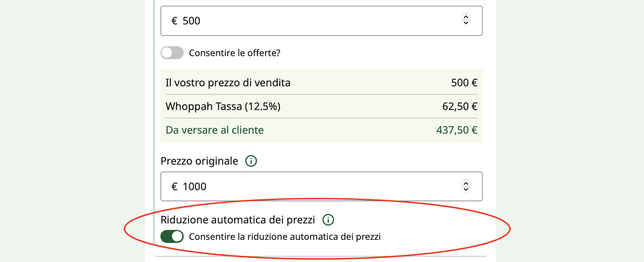Image resolution: width=644 pixels, height=262 pixels.
Task: Click the 'Da versare al cliente' row label
Action: [x=215, y=130]
